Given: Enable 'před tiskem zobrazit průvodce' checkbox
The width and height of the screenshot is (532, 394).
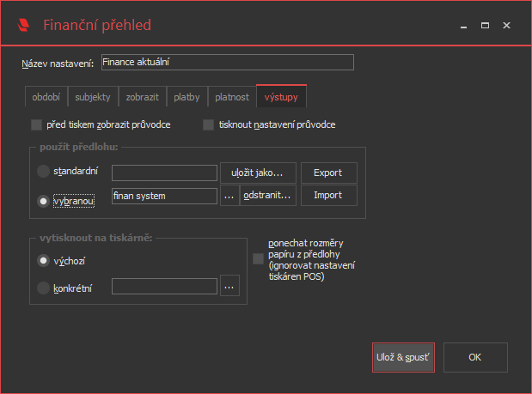Looking at the screenshot, I should point(36,124).
